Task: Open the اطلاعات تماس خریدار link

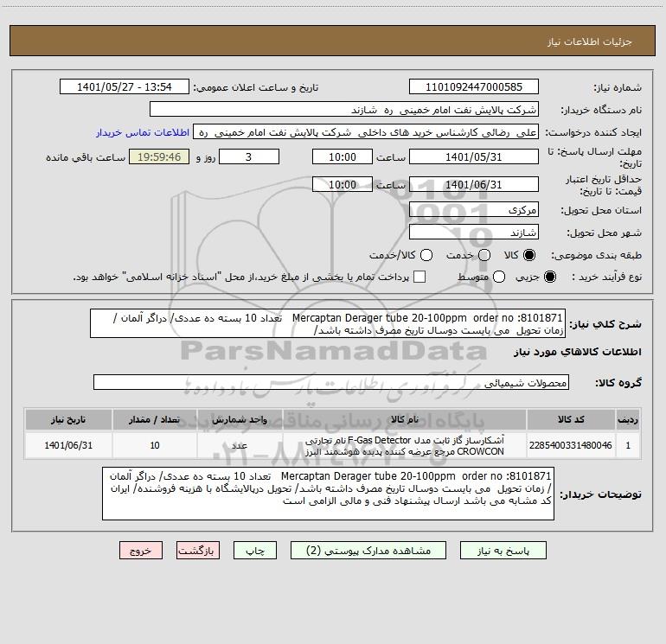Action: 143,132
